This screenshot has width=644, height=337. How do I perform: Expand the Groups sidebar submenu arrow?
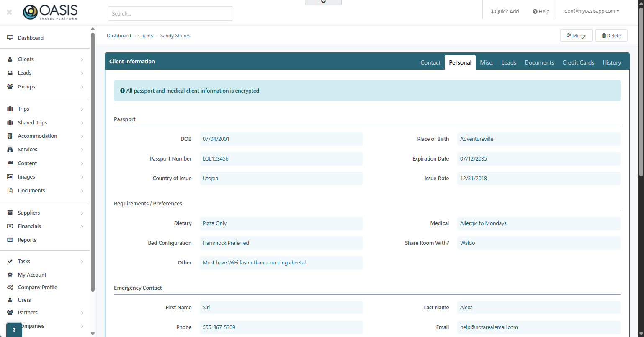[x=82, y=87]
